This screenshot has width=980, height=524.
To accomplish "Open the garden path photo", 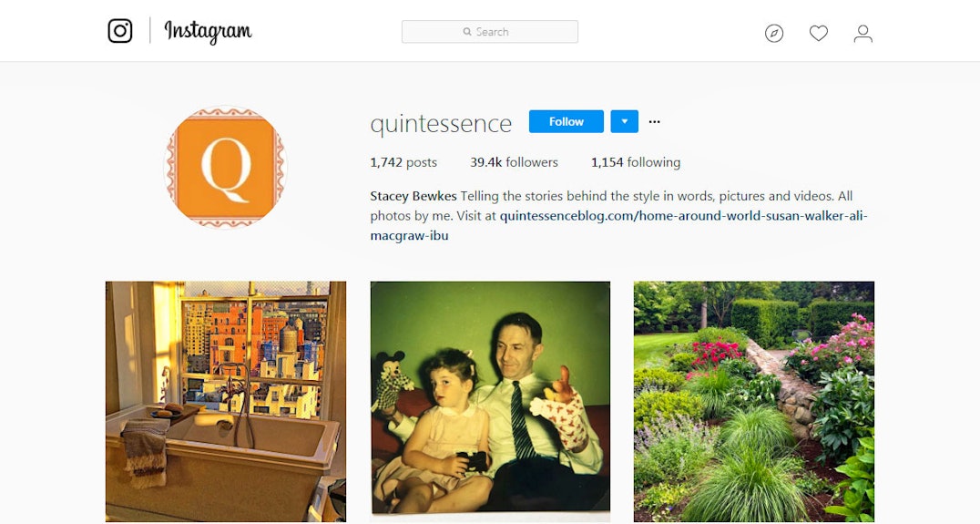I will point(754,402).
